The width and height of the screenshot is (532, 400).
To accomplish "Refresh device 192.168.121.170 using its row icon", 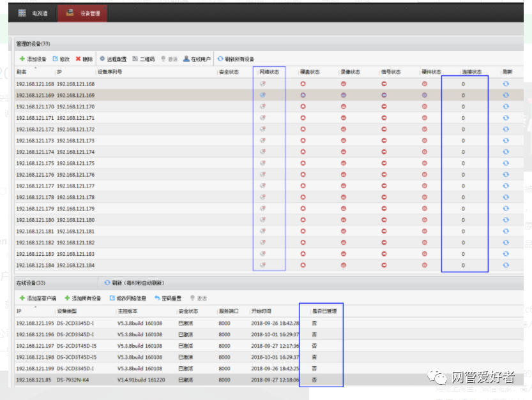I will 506,107.
